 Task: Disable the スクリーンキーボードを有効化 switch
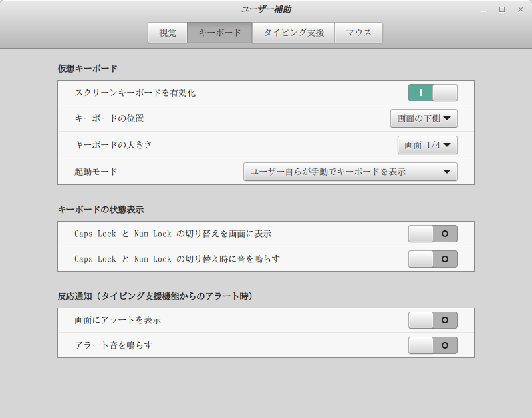click(x=432, y=93)
